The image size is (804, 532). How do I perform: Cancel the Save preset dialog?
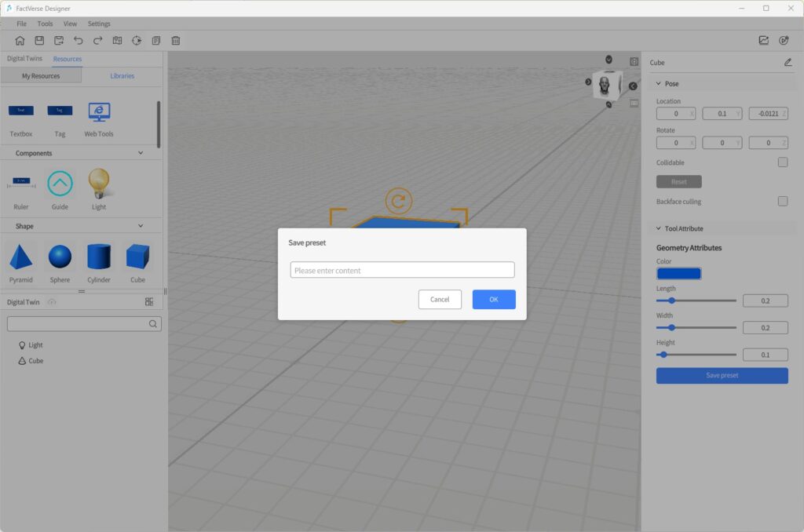[440, 300]
